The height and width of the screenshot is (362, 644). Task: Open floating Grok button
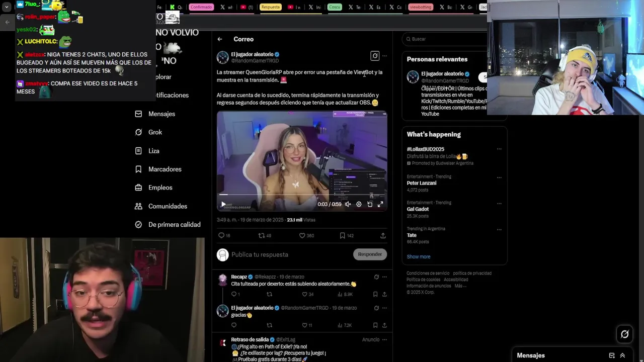coord(625,334)
